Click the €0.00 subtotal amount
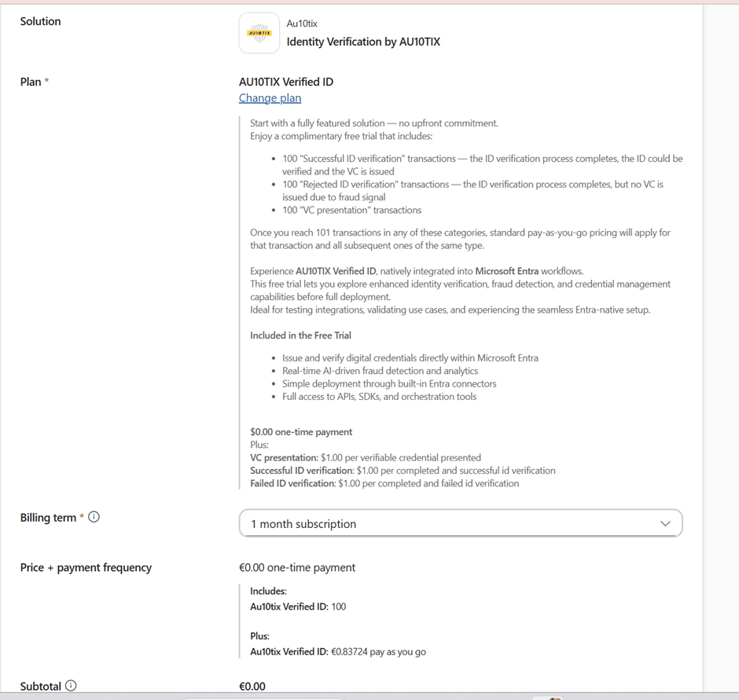Viewport: 739px width, 700px height. pyautogui.click(x=252, y=687)
